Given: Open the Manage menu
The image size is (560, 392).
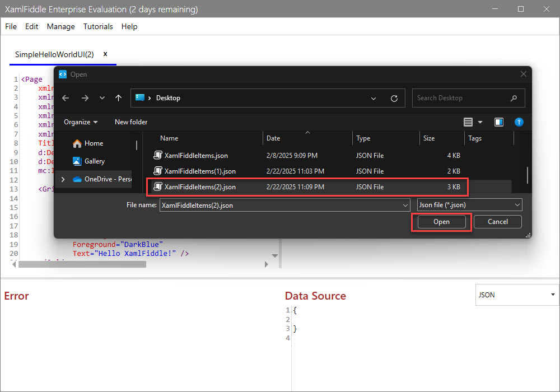Looking at the screenshot, I should point(60,26).
